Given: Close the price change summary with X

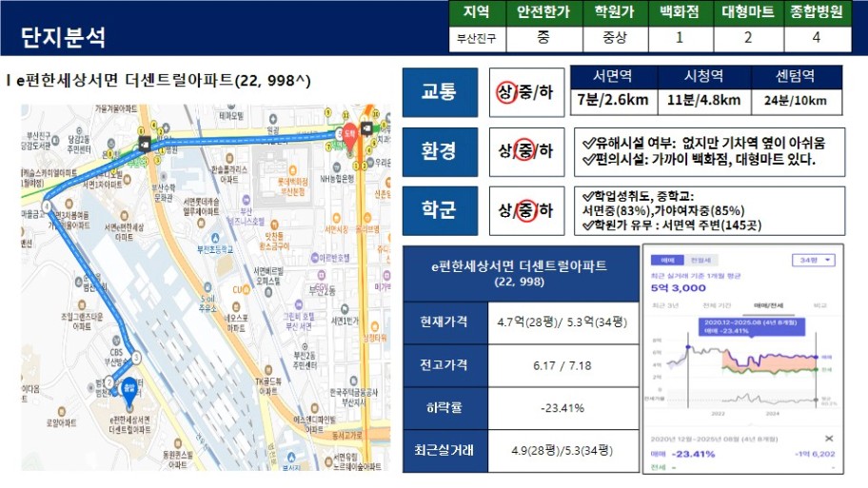Looking at the screenshot, I should tap(829, 439).
